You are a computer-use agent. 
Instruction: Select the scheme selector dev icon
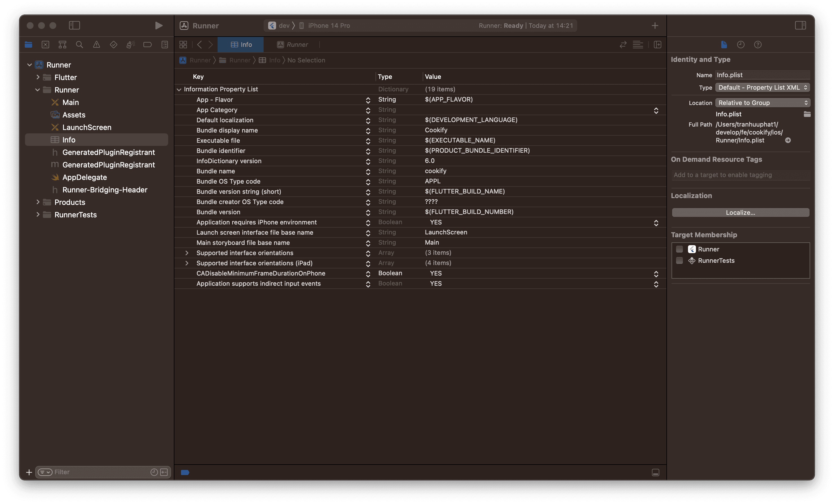click(272, 25)
